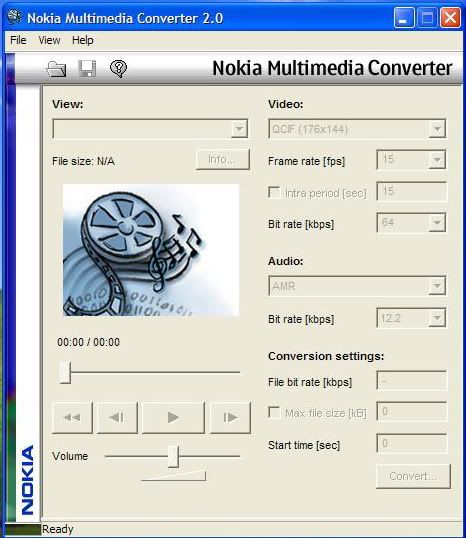Open the View menu
466x538 pixels.
point(49,40)
